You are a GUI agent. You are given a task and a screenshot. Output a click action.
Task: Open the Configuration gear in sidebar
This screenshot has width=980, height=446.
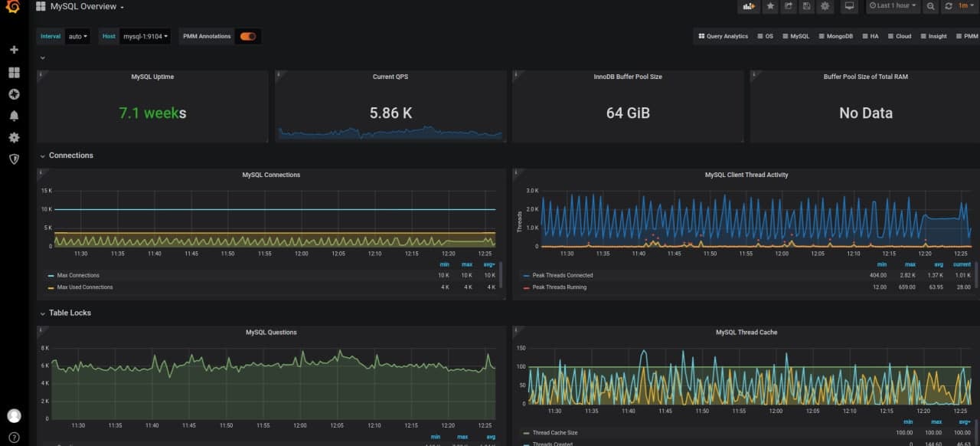tap(14, 138)
